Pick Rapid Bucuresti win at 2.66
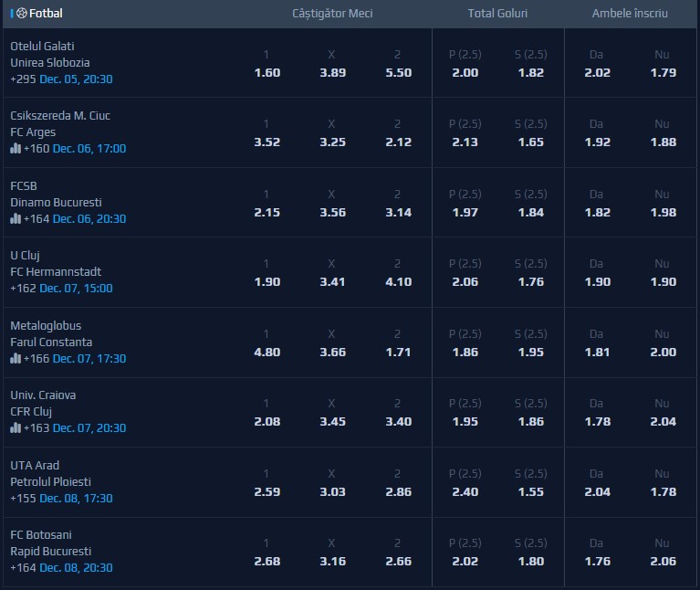The width and height of the screenshot is (700, 590). (x=398, y=561)
